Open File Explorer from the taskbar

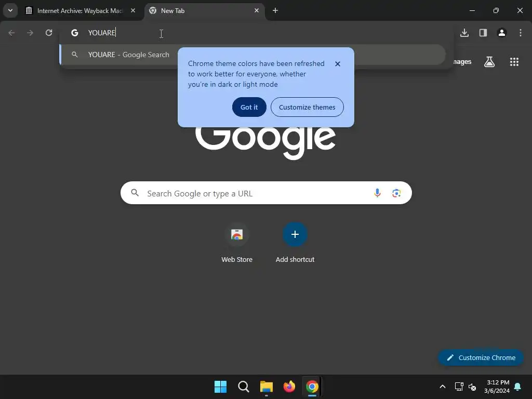click(267, 387)
